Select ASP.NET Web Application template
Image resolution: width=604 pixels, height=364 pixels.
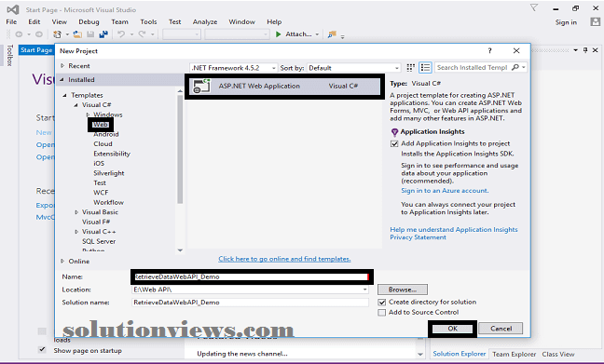coord(284,87)
